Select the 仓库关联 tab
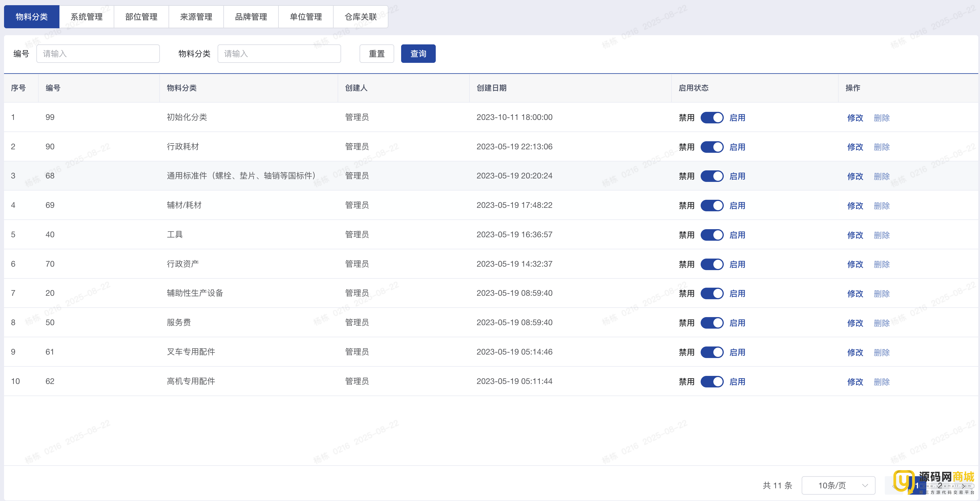 tap(360, 17)
